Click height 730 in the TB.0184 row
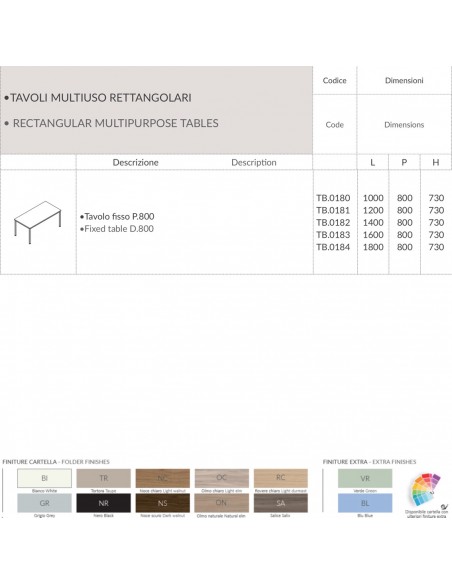 [436, 247]
